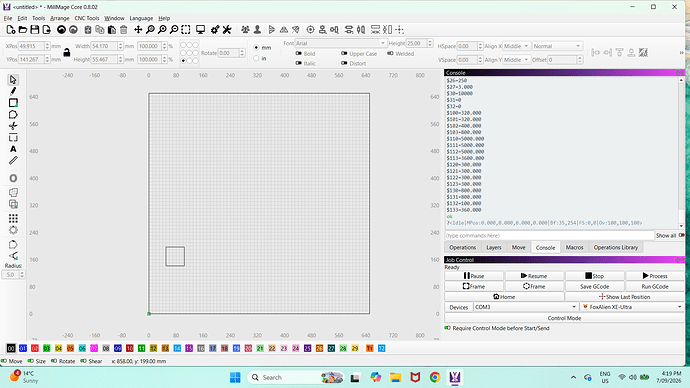This screenshot has width=690, height=388.
Task: Toggle the Welded text switch
Action: (390, 53)
